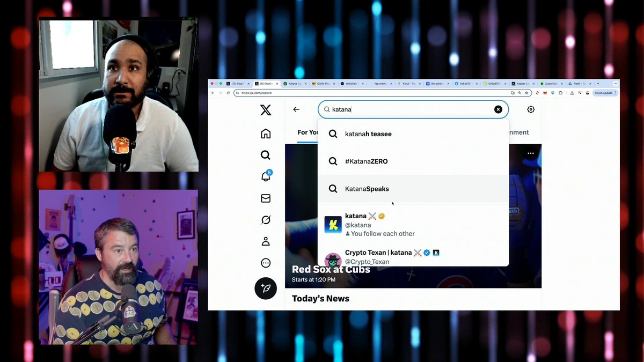Image resolution: width=644 pixels, height=362 pixels.
Task: Switch to Superfluid browser tab
Action: (x=552, y=84)
